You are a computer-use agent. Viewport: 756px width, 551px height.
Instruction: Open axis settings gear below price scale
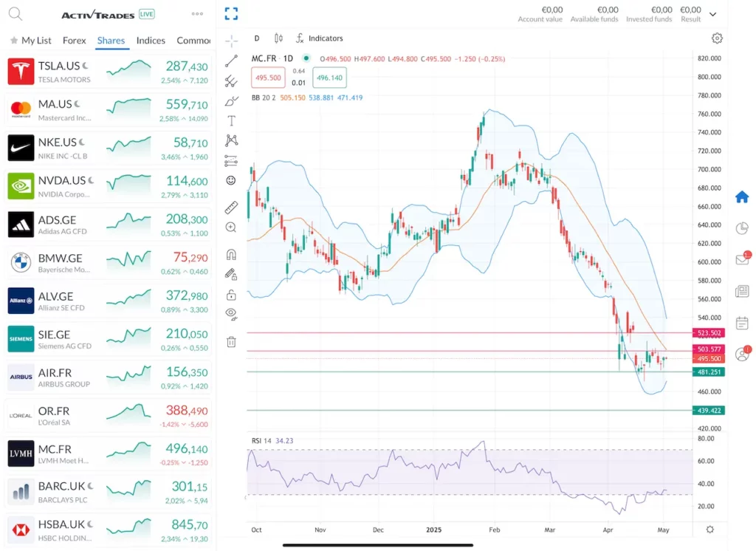pos(710,530)
